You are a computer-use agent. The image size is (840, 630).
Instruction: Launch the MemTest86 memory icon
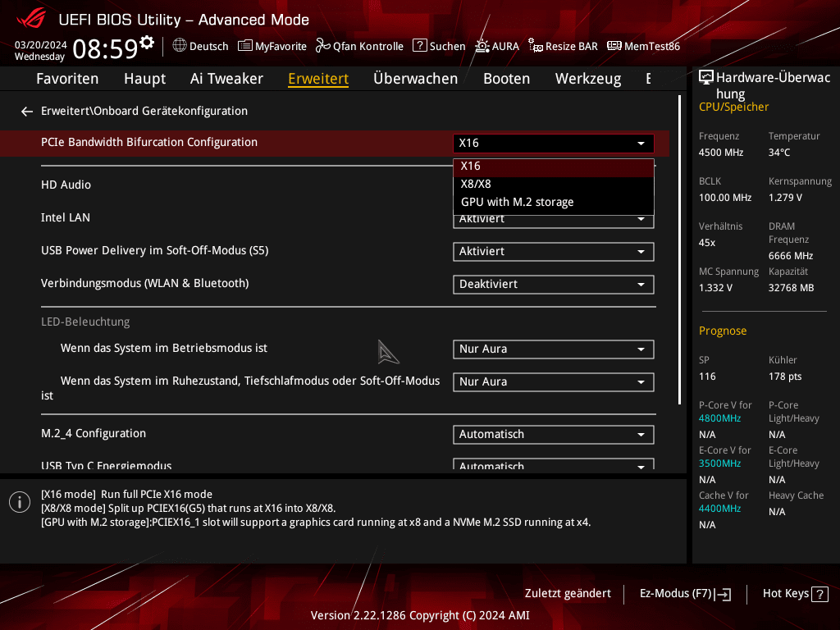tap(614, 46)
